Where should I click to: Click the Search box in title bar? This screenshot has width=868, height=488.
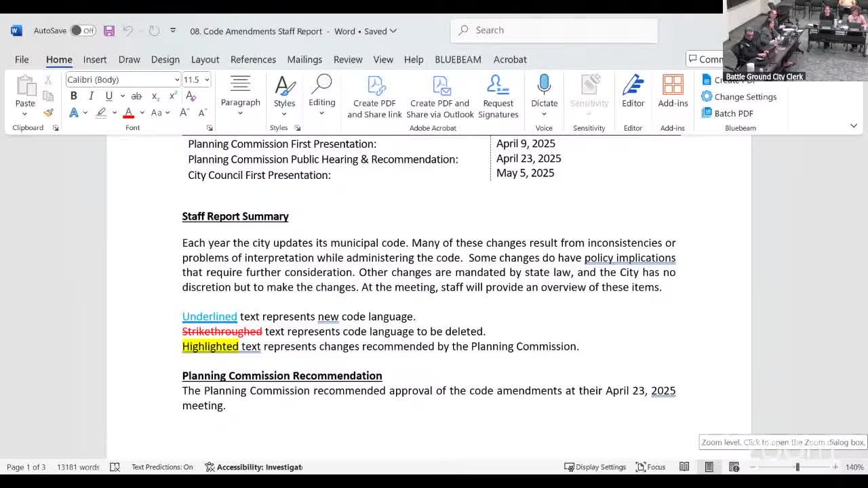(x=554, y=30)
